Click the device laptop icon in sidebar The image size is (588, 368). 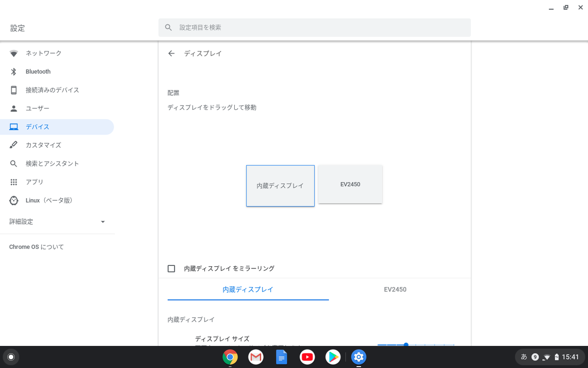[x=14, y=127]
